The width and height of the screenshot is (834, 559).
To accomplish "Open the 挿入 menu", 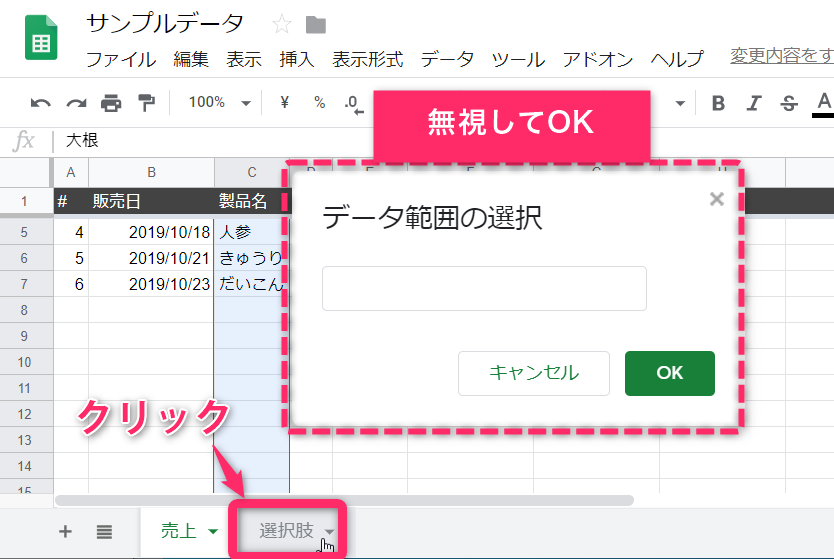I will 297,59.
